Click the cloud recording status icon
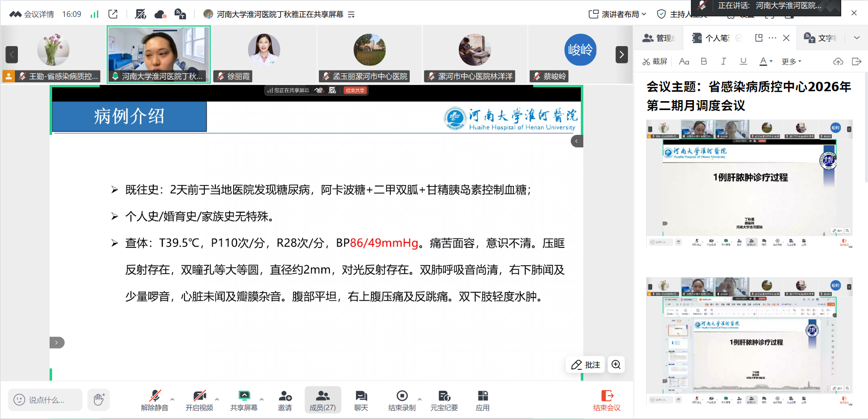This screenshot has height=419, width=868. [x=160, y=14]
